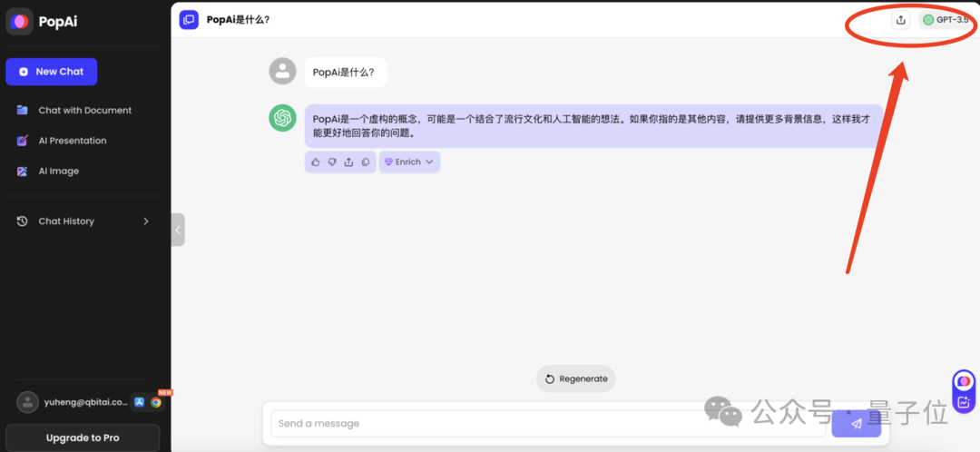Click the account avatar at bottom-left
Viewport: 980px width, 452px height.
point(27,402)
